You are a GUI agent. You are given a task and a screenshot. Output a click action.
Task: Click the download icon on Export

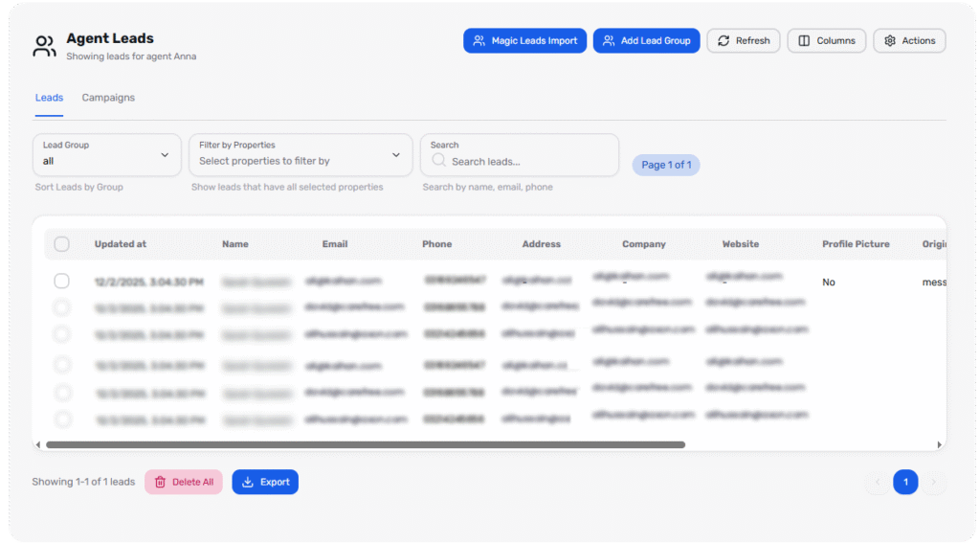click(248, 482)
